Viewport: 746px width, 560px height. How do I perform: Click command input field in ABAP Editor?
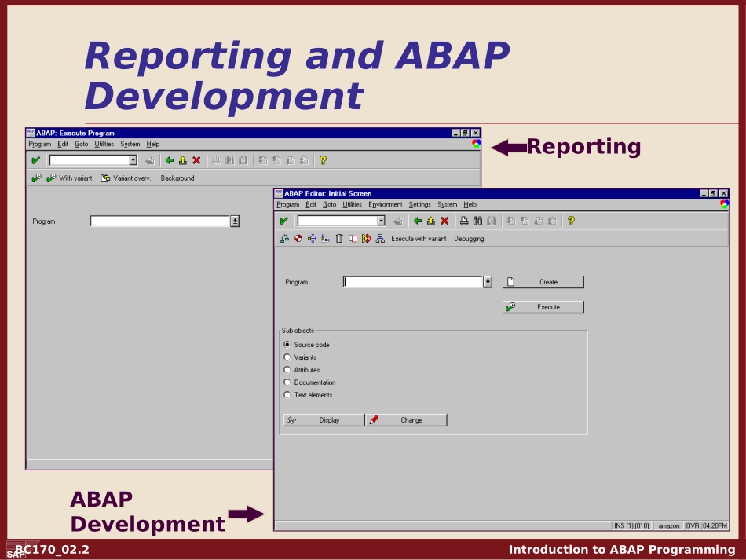pos(338,221)
